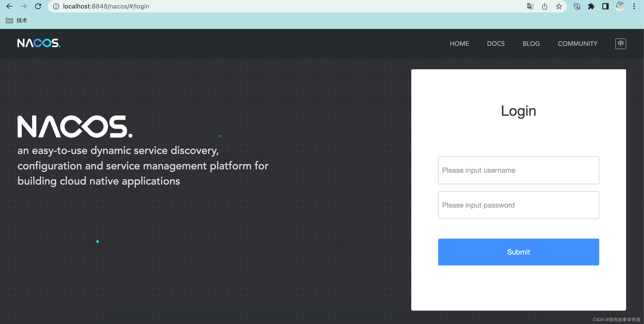This screenshot has width=644, height=324.
Task: Click the site info icon in address bar
Action: point(56,6)
